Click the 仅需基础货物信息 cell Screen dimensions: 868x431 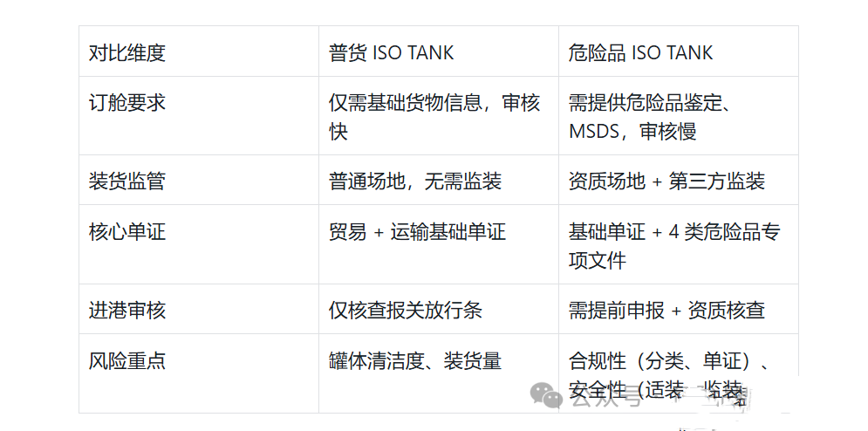434,117
